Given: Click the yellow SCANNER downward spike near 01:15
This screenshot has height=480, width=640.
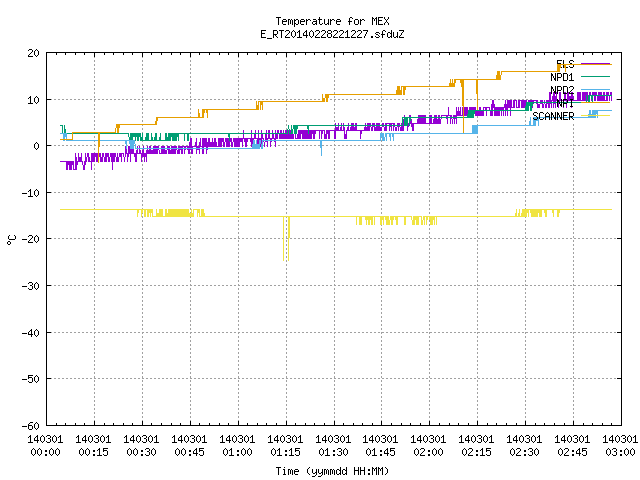Looking at the screenshot, I should click(286, 239).
